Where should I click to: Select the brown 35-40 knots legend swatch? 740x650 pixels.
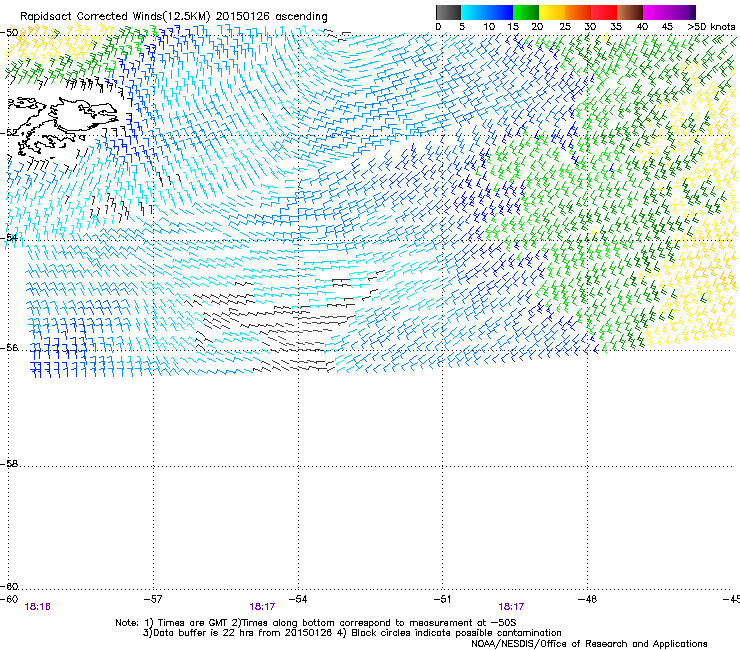point(630,12)
